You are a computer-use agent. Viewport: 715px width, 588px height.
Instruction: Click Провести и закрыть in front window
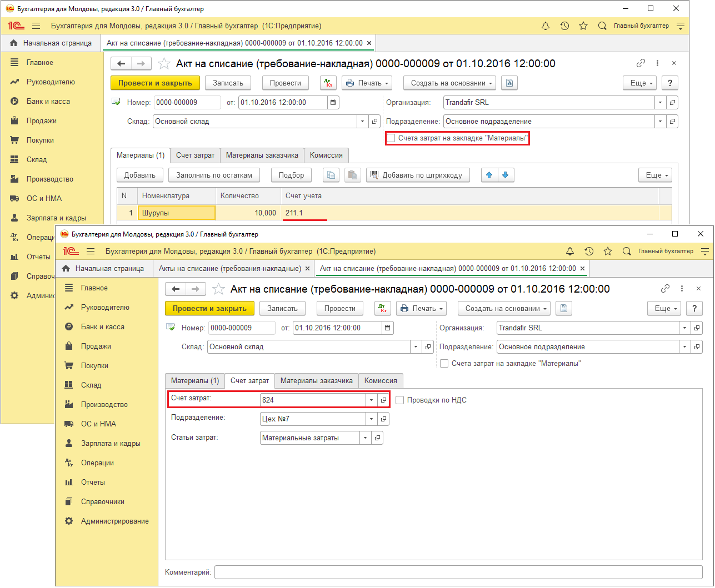[x=209, y=308]
